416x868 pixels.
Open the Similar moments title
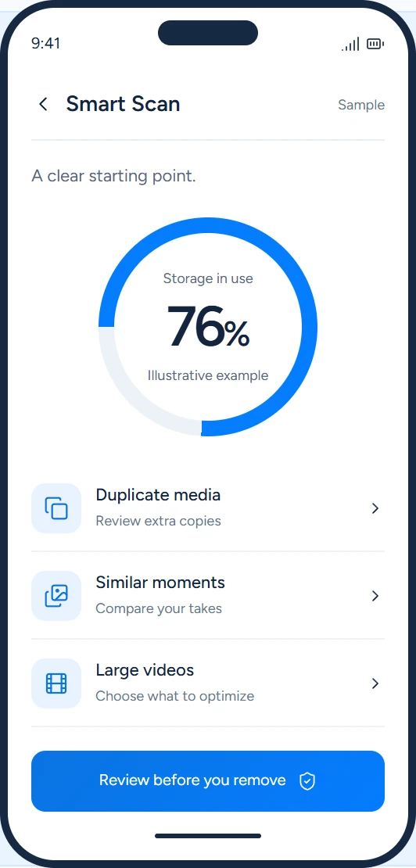tap(160, 582)
